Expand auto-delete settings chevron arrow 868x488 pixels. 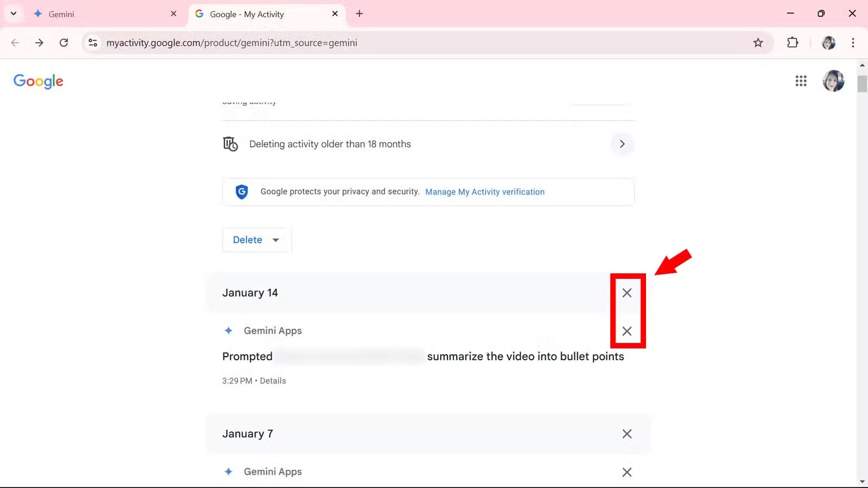pos(622,144)
